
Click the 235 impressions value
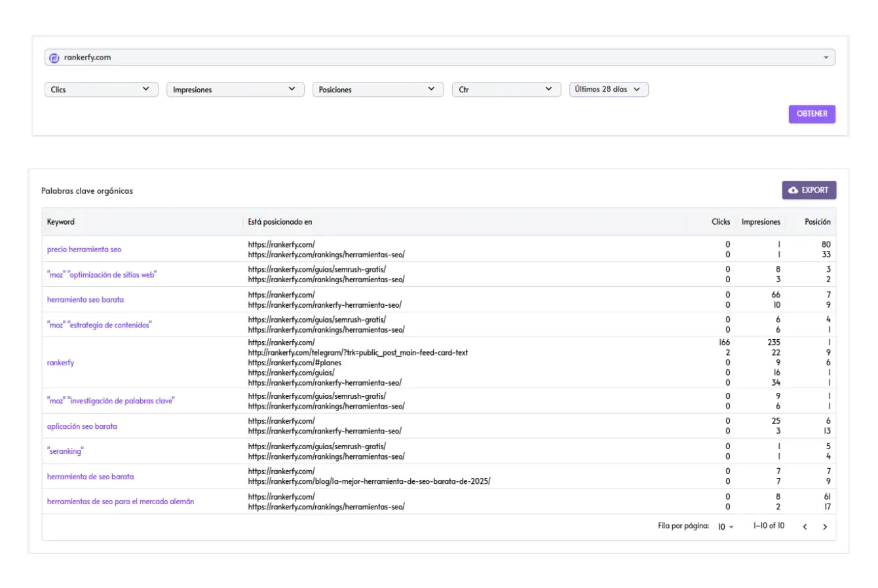pyautogui.click(x=774, y=342)
